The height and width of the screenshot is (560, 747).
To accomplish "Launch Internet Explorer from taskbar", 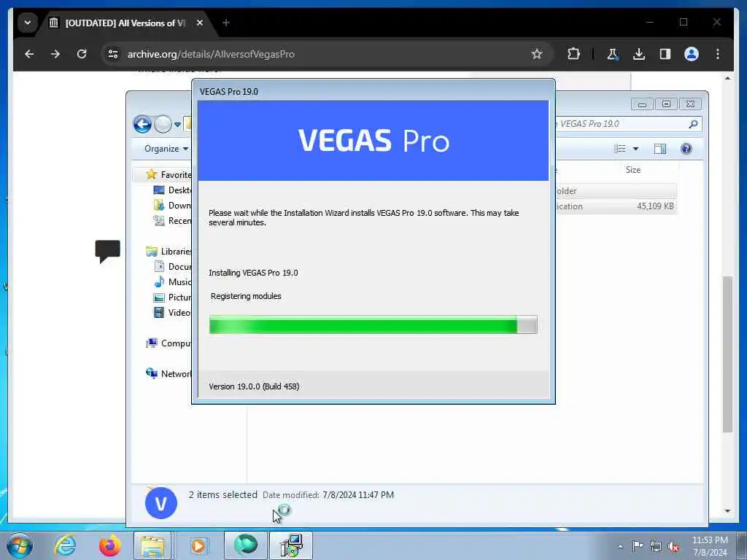I will pos(65,545).
